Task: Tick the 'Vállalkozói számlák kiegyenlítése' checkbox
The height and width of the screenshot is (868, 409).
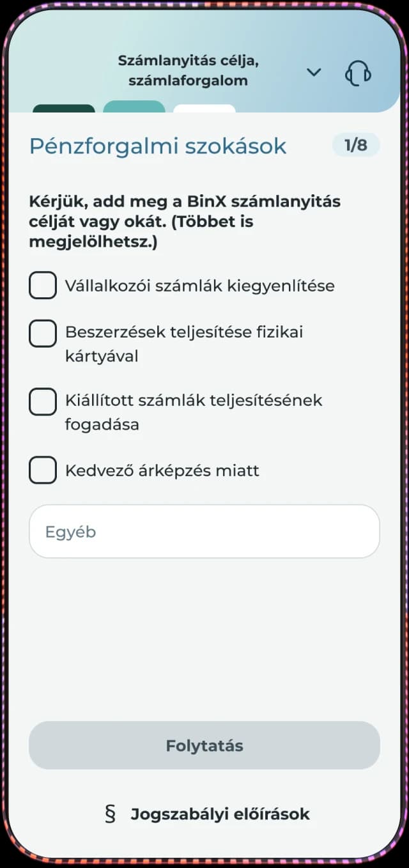Action: point(43,285)
